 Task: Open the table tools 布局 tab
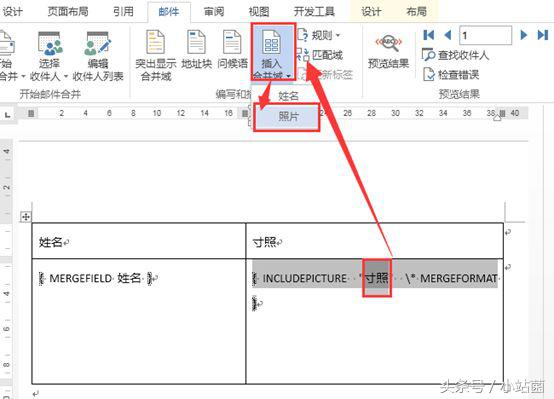coord(416,12)
